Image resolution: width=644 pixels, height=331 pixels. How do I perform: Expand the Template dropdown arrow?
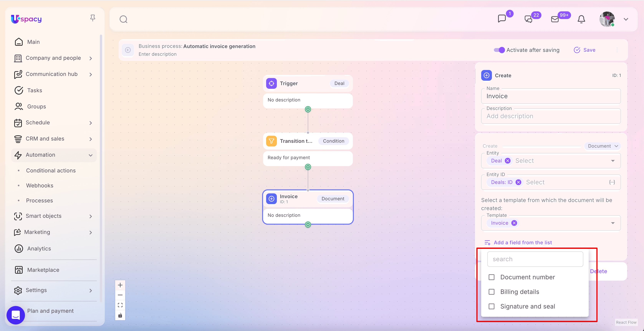(x=613, y=223)
